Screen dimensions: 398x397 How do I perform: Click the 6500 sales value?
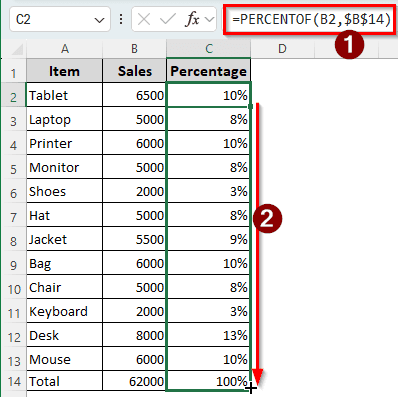point(134,95)
